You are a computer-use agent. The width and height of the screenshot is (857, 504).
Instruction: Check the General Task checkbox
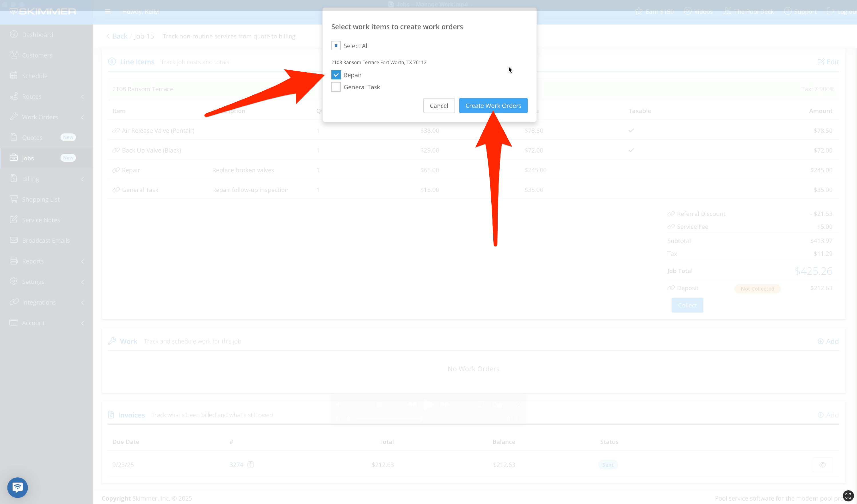pyautogui.click(x=336, y=87)
